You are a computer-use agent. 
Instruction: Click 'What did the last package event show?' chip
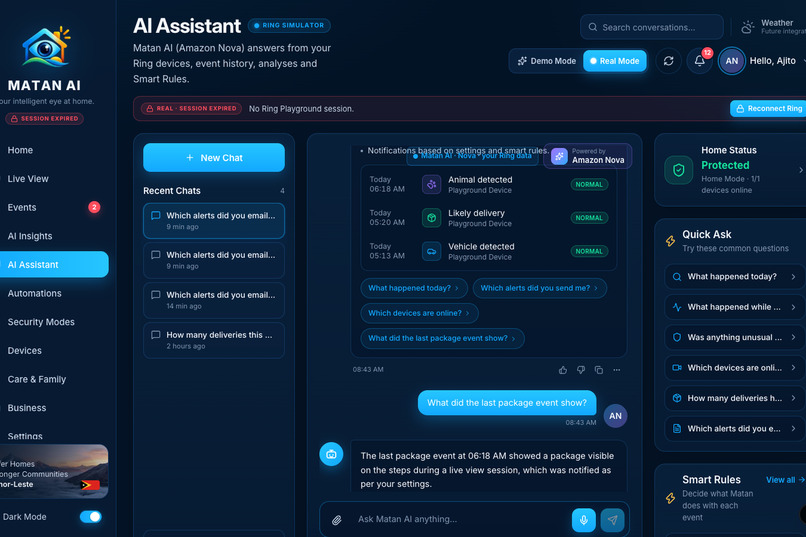442,338
